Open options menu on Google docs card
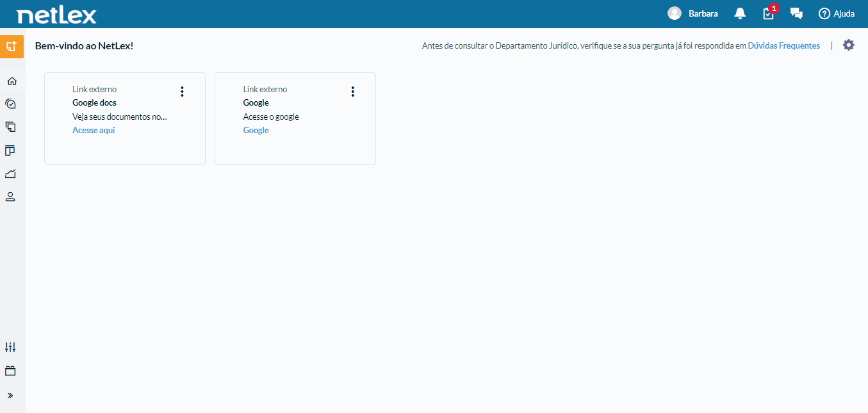 (x=182, y=92)
